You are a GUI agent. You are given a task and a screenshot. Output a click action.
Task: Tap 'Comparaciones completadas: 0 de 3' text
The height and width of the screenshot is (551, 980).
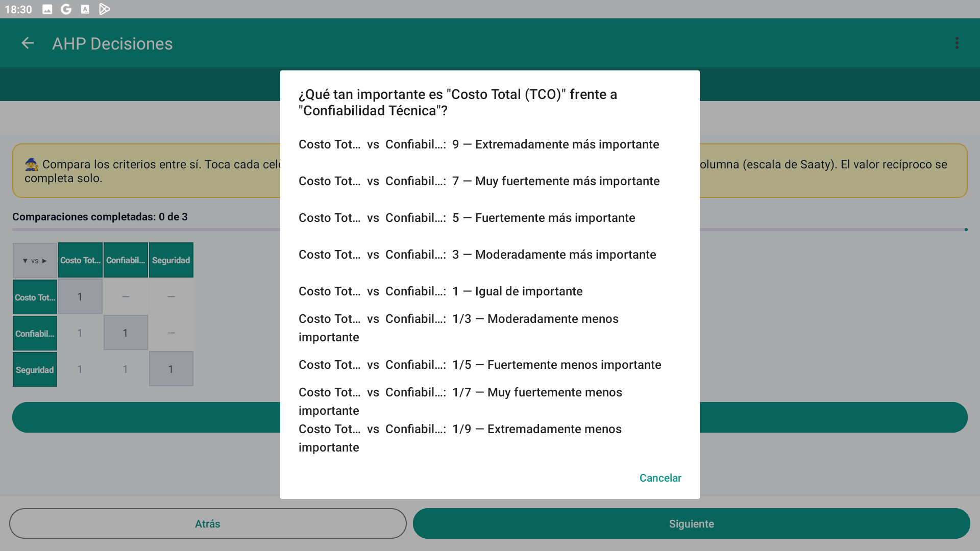(x=100, y=217)
